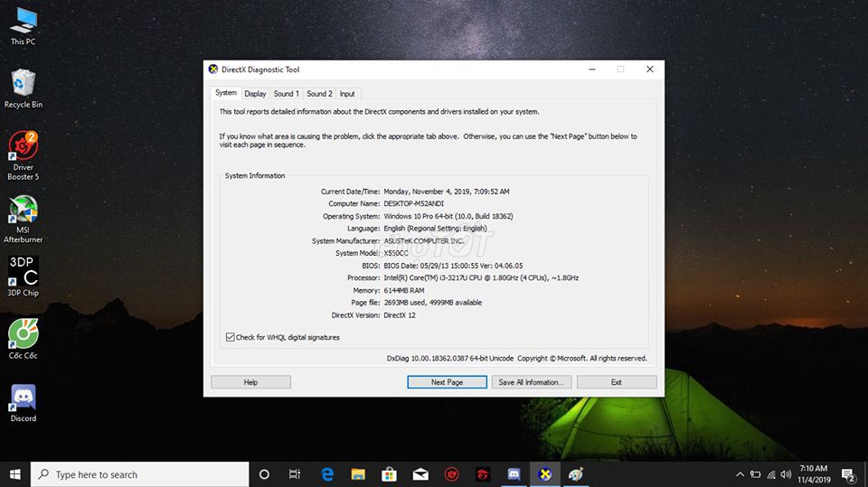Launch Driver Booster 5 shortcut

coord(24,156)
